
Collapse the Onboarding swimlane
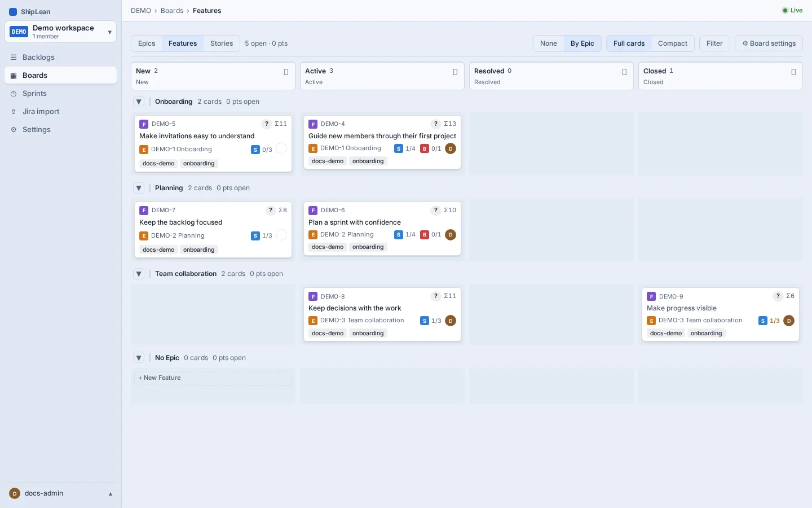pyautogui.click(x=139, y=102)
